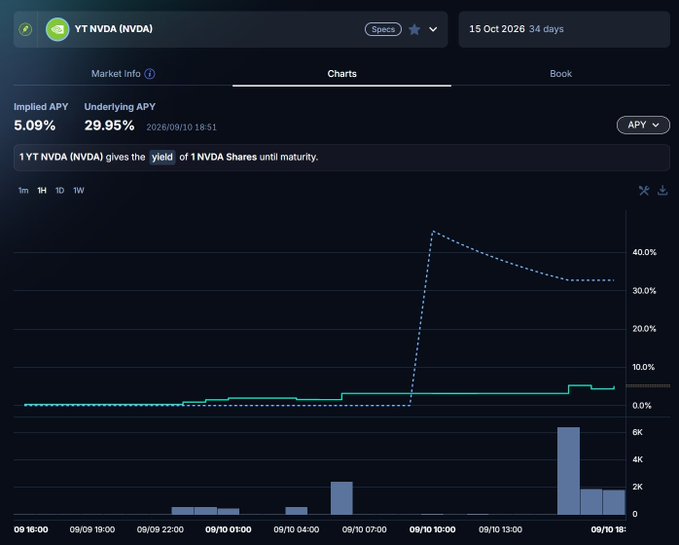The height and width of the screenshot is (545, 679).
Task: Select the 1W chart interval
Action: [x=78, y=190]
